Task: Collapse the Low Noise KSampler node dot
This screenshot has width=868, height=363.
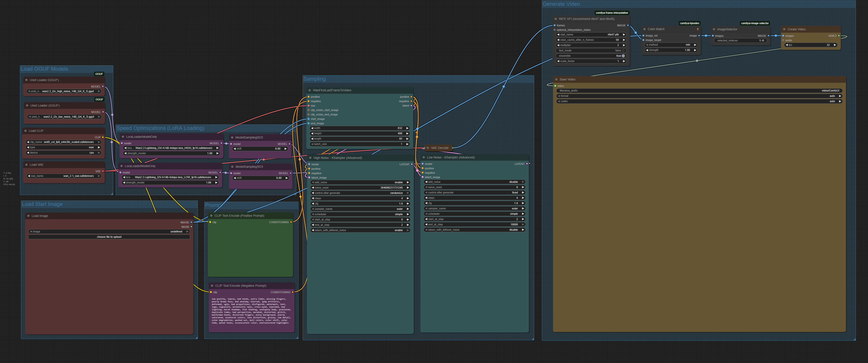Action: tap(424, 157)
